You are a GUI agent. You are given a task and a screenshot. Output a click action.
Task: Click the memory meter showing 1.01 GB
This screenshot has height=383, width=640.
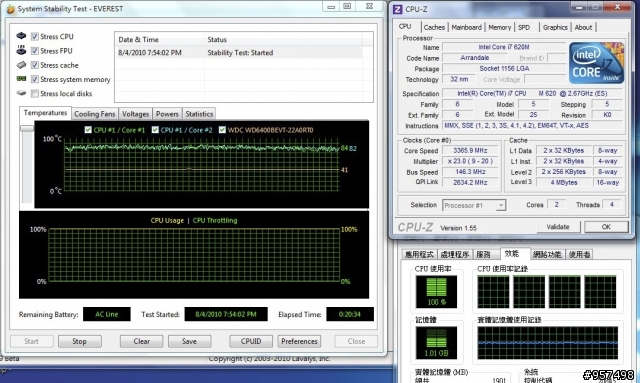point(436,343)
